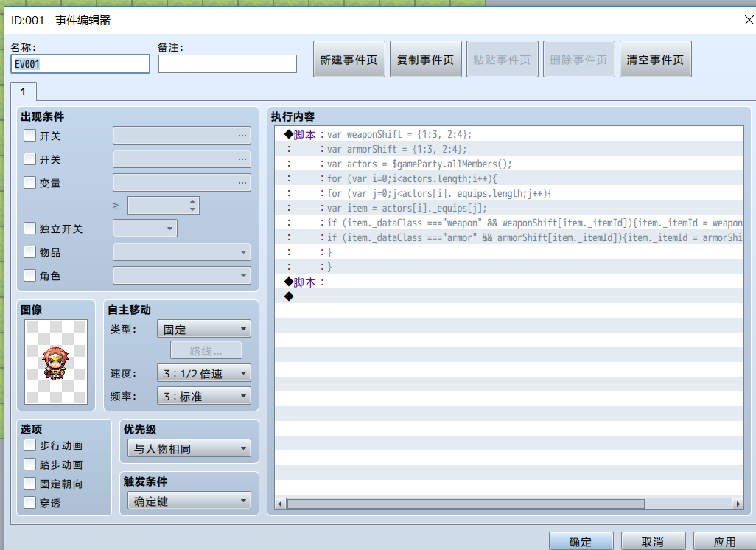
Task: Switch to event page tab 1
Action: coord(23,91)
